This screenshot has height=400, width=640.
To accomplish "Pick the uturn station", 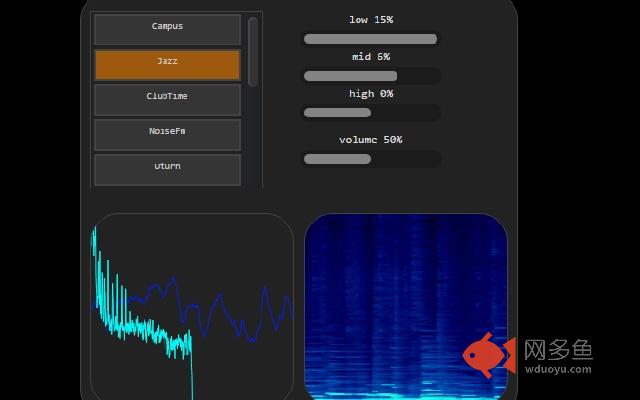I will pyautogui.click(x=167, y=170).
